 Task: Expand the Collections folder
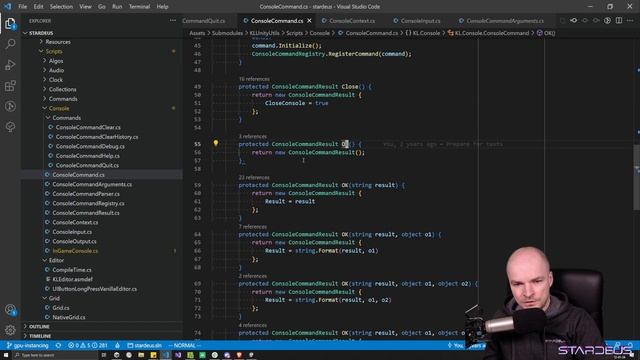tap(102, 89)
